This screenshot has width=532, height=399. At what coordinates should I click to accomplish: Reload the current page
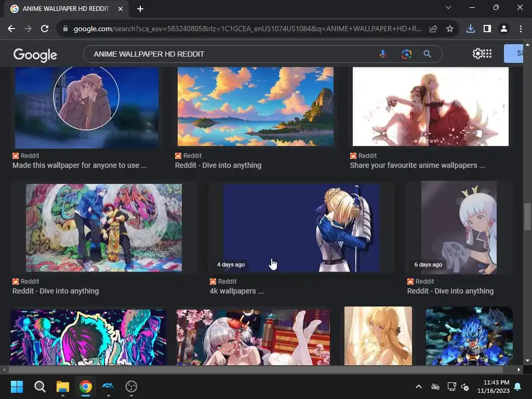pos(45,29)
